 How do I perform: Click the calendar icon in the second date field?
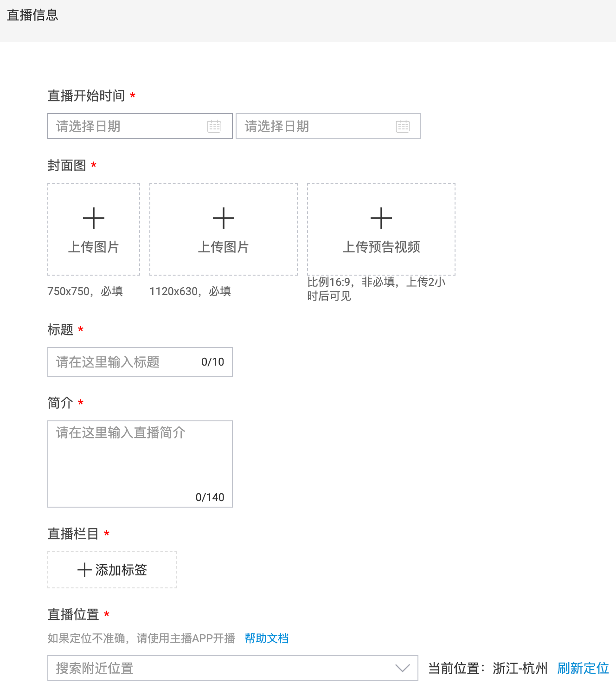(x=403, y=126)
